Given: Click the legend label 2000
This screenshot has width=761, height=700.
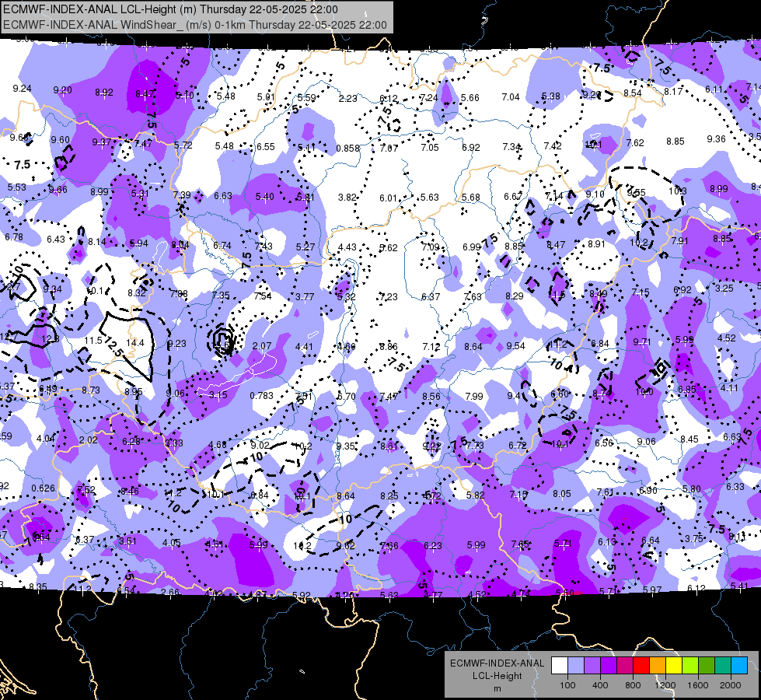Looking at the screenshot, I should coord(731,685).
